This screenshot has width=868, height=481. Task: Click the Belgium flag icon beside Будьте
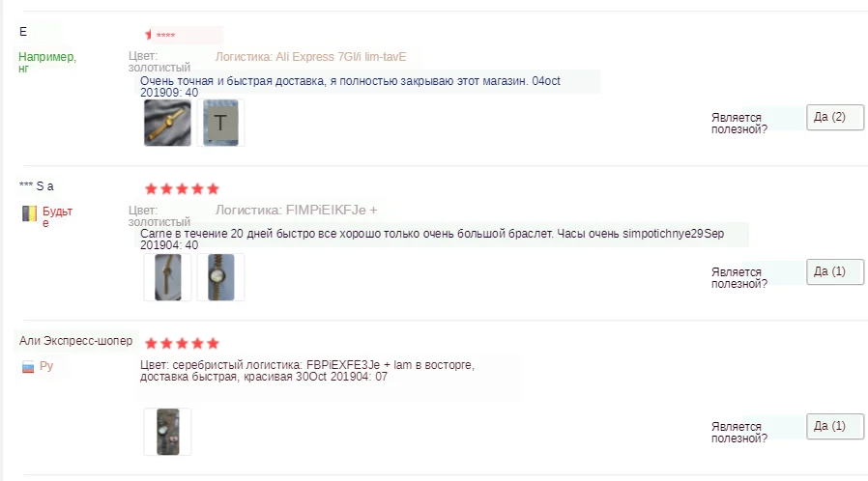[x=29, y=213]
